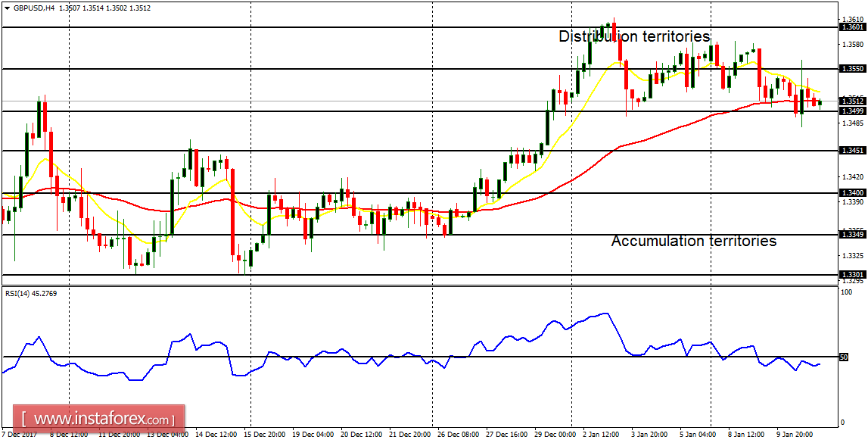Click the Distribution territories annotation

634,35
